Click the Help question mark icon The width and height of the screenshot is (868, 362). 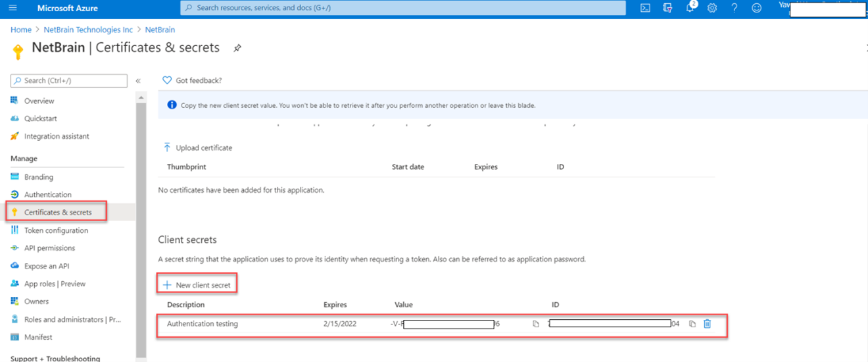coord(735,8)
